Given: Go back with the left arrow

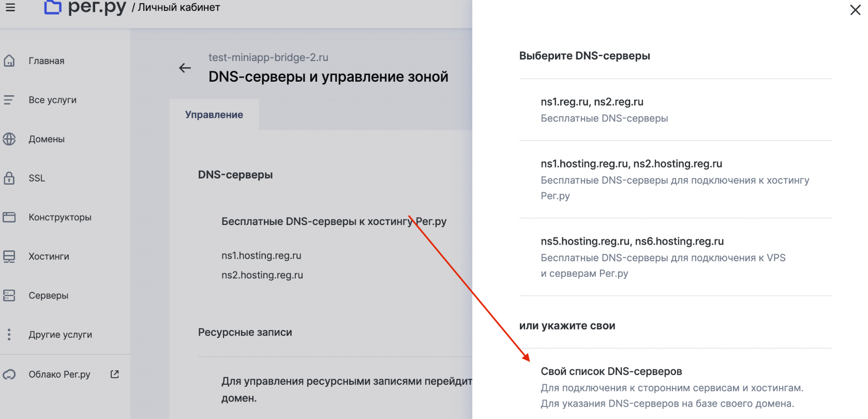Looking at the screenshot, I should (x=185, y=68).
